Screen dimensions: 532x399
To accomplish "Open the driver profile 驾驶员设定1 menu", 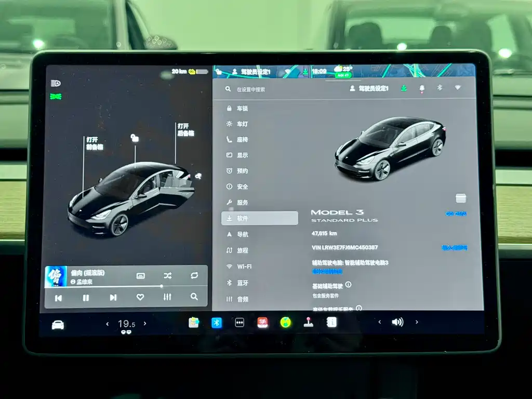I will 370,88.
